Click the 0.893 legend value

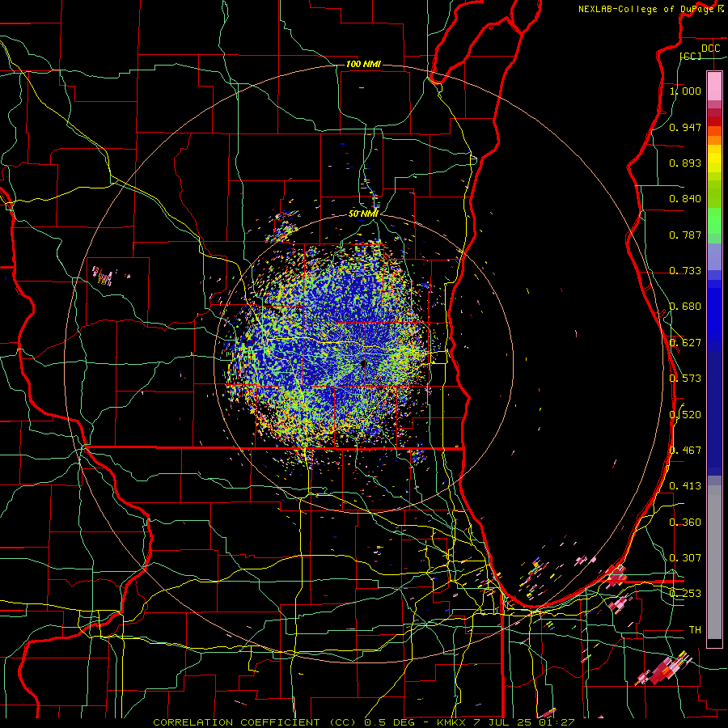tap(685, 163)
